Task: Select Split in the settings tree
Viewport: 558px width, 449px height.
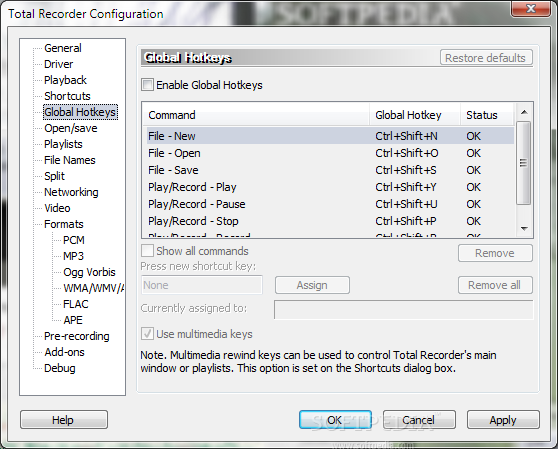Action: (54, 176)
